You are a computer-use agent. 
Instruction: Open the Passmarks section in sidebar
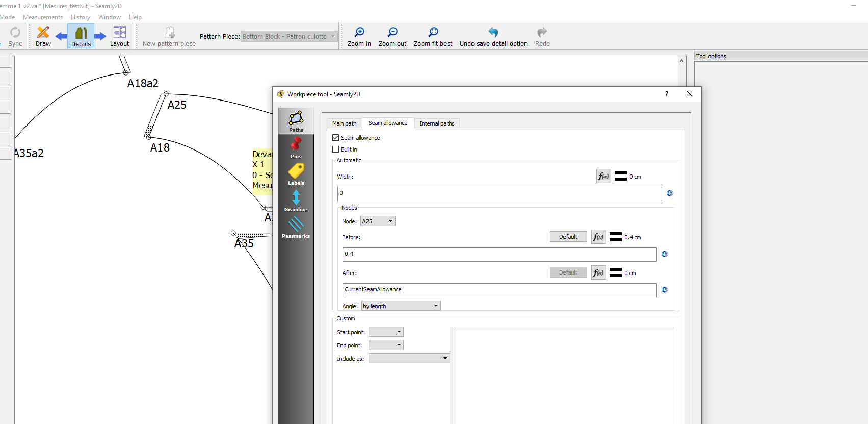point(296,227)
